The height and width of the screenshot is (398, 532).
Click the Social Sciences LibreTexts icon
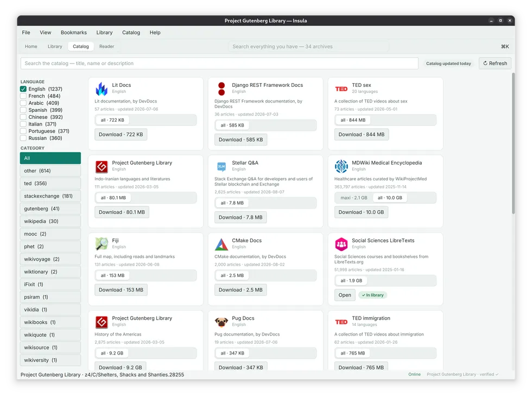click(341, 244)
